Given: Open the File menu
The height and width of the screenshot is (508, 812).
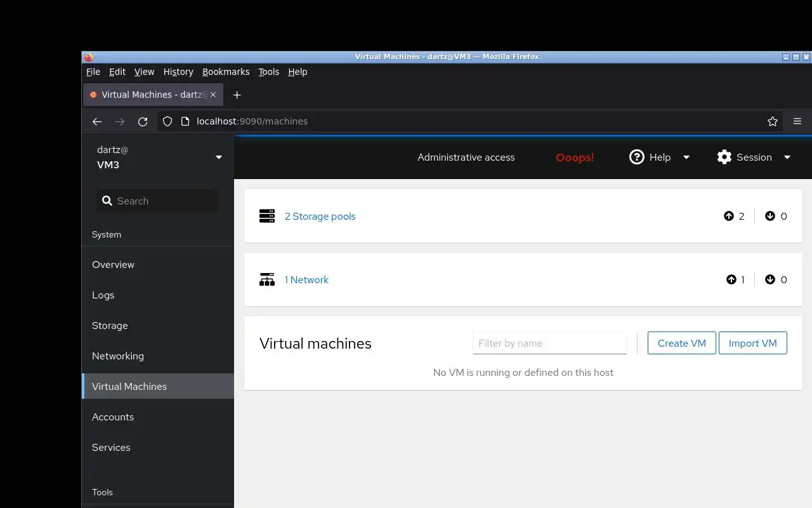Looking at the screenshot, I should click(x=93, y=72).
